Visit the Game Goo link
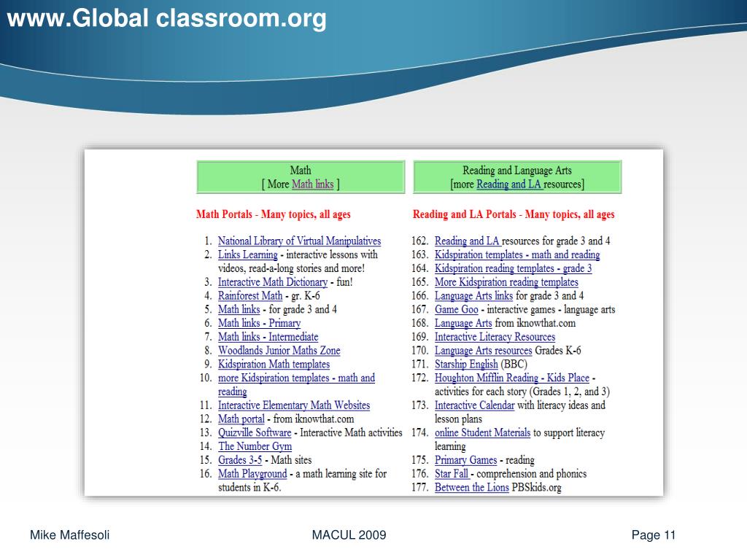 pyautogui.click(x=457, y=309)
